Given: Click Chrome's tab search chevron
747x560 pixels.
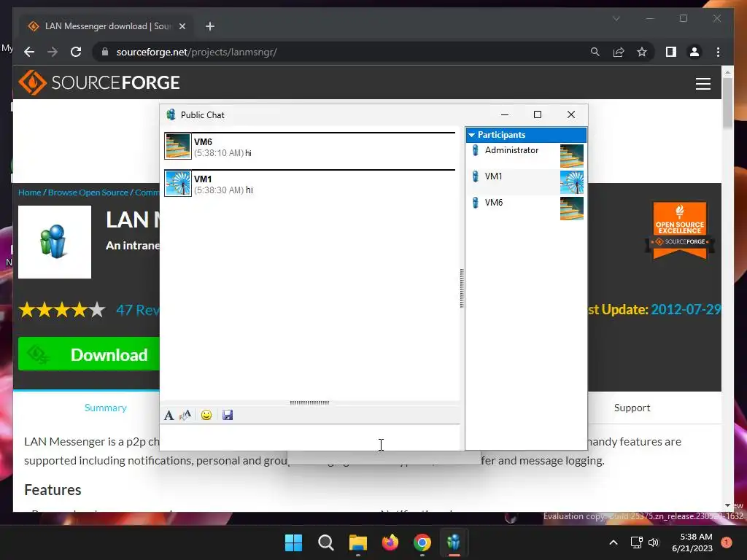Looking at the screenshot, I should (x=616, y=18).
